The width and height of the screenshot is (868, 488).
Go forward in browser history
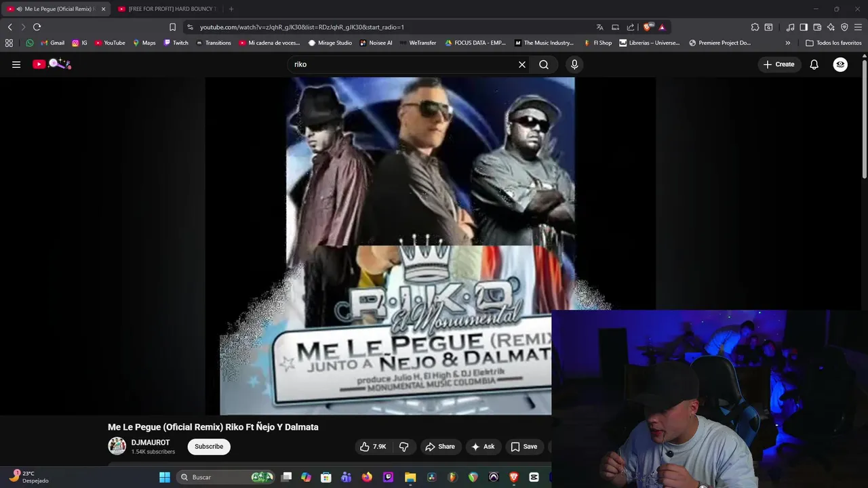tap(22, 27)
